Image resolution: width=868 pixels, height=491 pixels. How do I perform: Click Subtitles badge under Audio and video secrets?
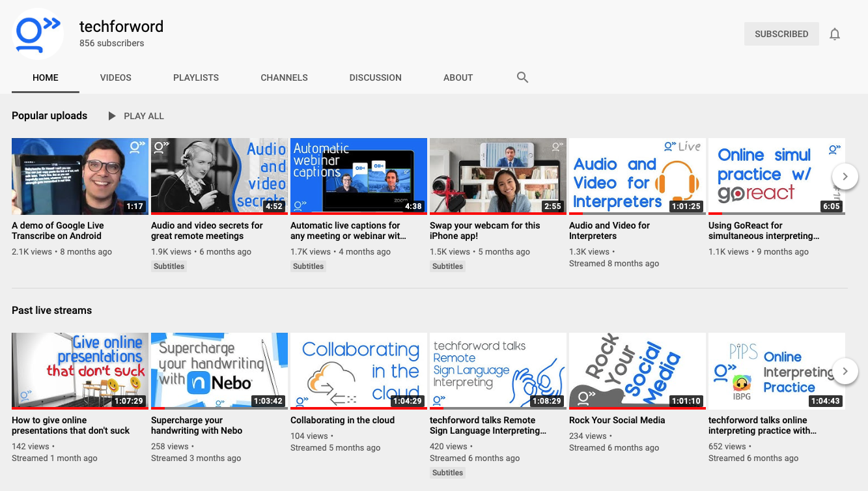(x=169, y=266)
